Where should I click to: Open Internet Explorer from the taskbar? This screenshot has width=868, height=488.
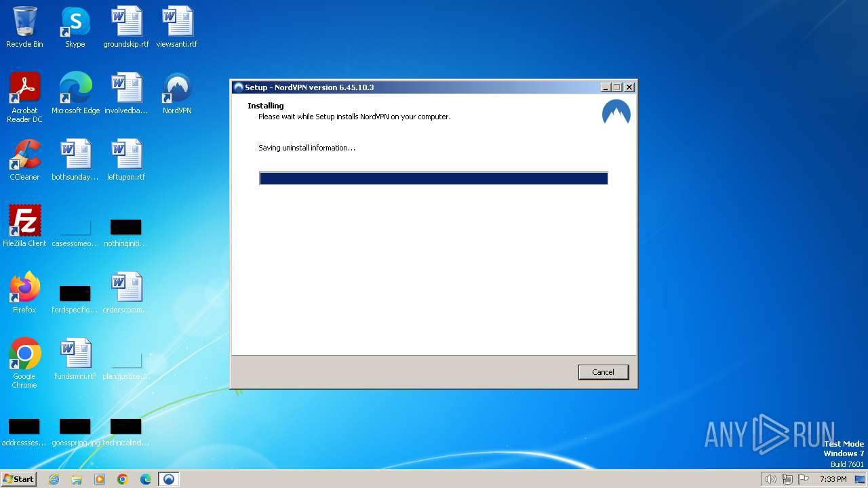(x=54, y=479)
